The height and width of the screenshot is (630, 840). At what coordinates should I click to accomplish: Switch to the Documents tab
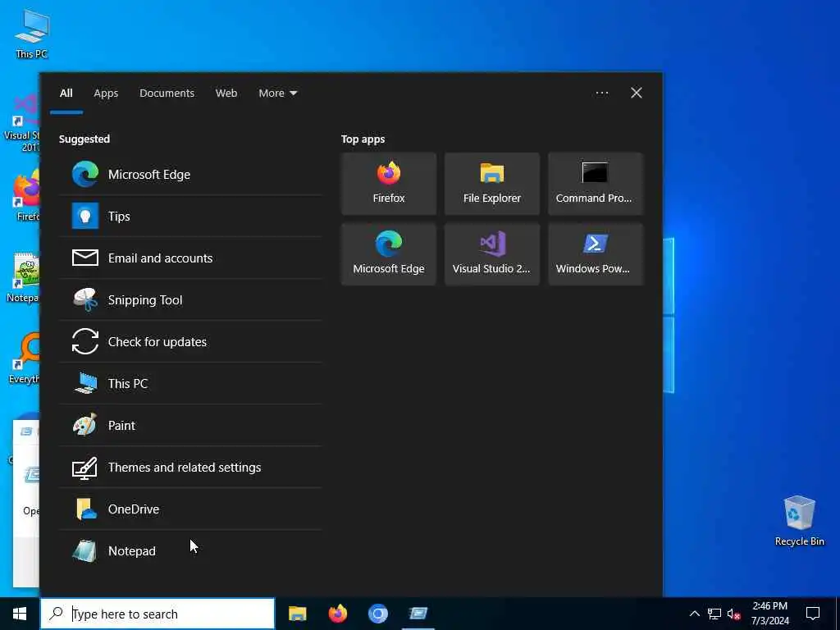tap(167, 94)
